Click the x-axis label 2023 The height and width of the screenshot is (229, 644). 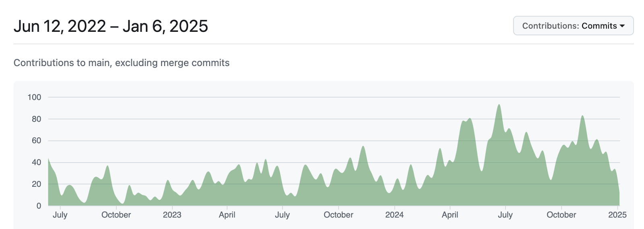[172, 215]
